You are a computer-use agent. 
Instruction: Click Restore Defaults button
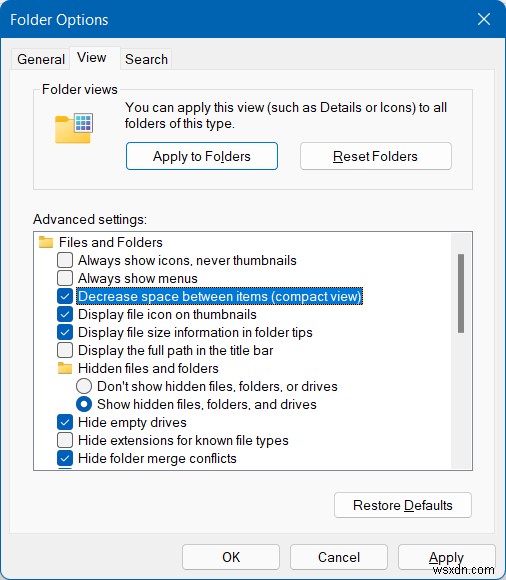pyautogui.click(x=403, y=505)
